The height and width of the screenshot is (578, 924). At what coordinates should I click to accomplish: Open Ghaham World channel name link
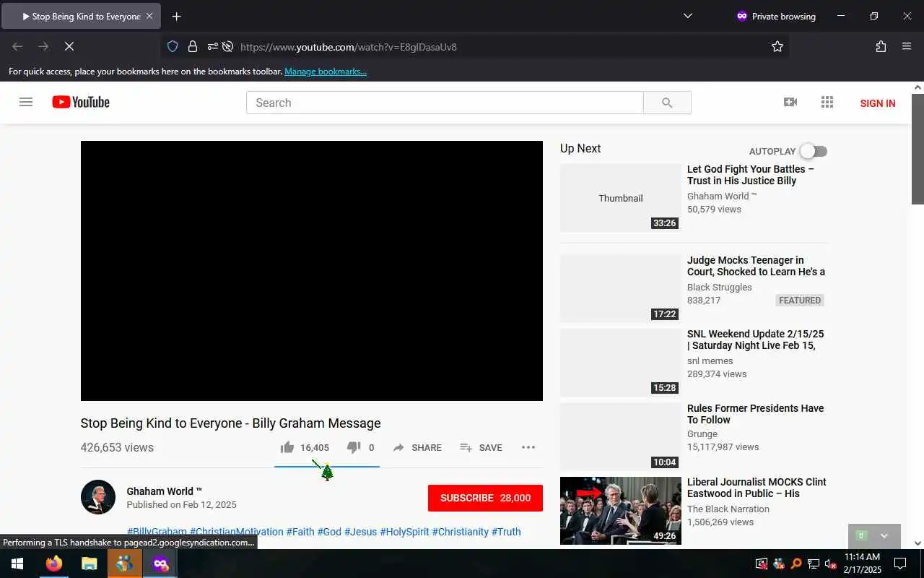pos(165,491)
